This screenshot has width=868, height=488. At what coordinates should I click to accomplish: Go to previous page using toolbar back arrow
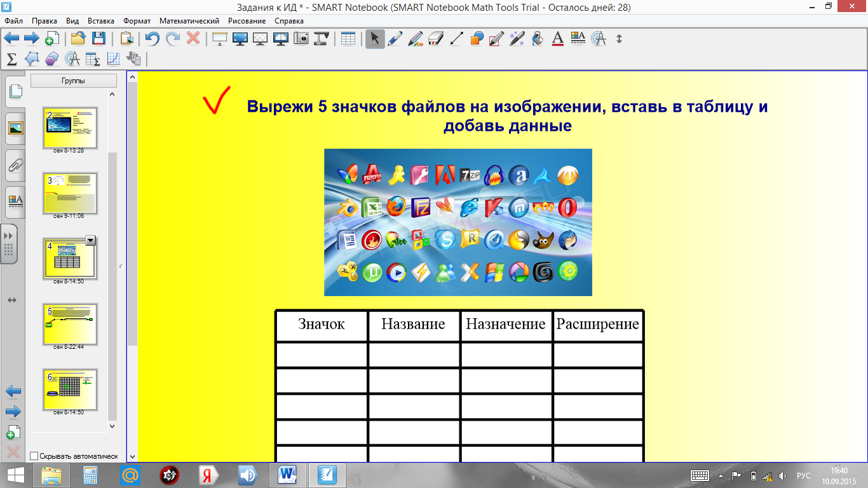(x=11, y=38)
